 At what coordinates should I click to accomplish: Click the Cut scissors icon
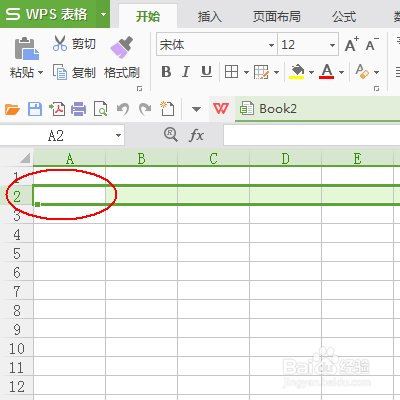[60, 43]
